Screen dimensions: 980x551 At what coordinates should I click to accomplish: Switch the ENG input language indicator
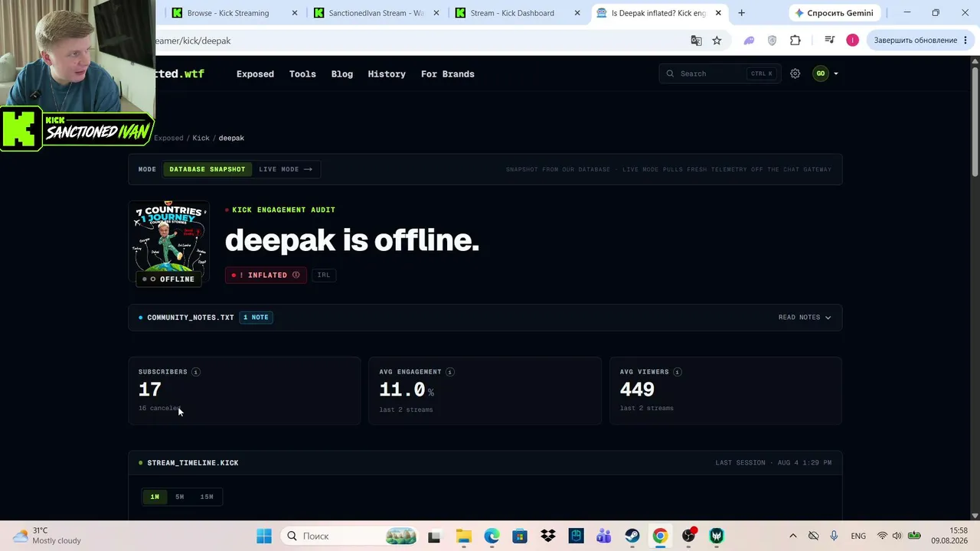point(858,536)
